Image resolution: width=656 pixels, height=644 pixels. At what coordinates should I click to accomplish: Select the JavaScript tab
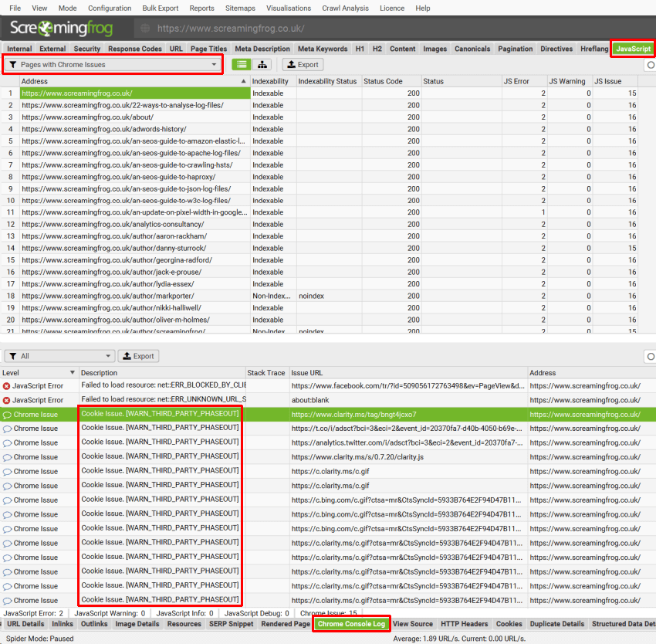(633, 49)
